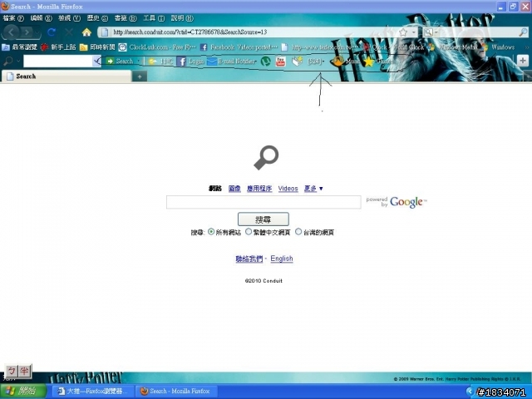Open a new tab with plus button
This screenshot has width=532, height=399.
(140, 76)
